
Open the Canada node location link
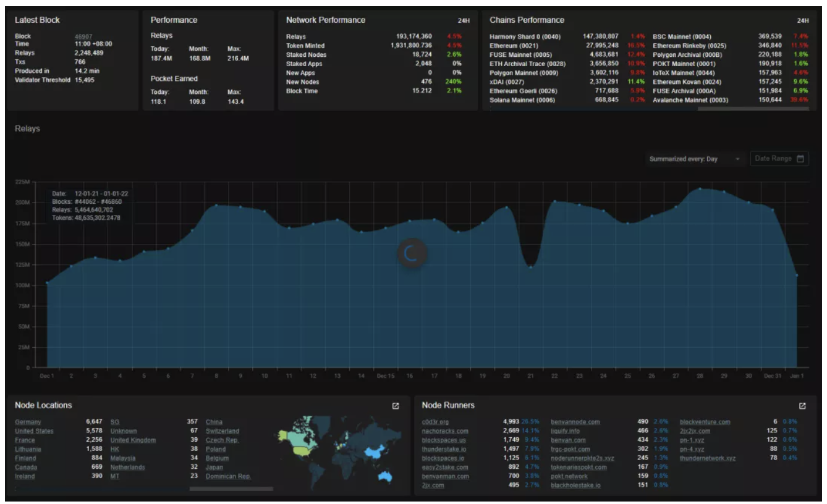[x=25, y=468]
